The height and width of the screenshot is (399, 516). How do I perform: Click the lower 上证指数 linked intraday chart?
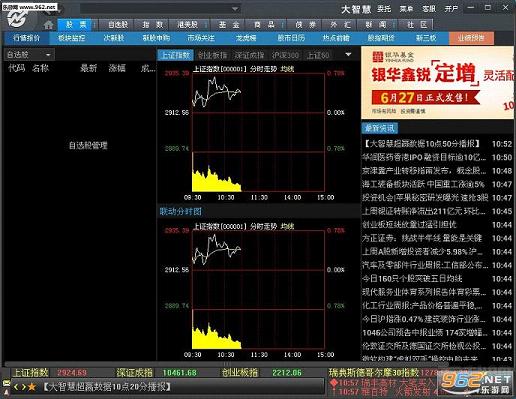click(258, 290)
